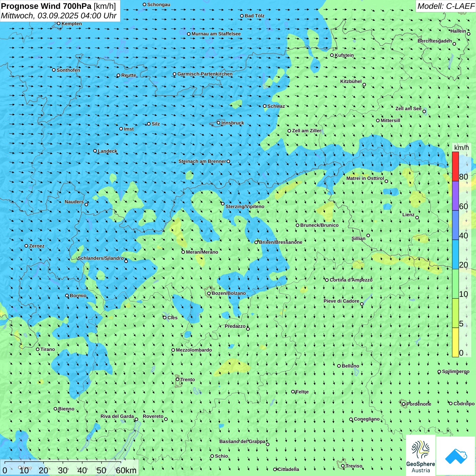Screen dimensions: 476x476
Task: Click the Sillian city label
Action: tap(358, 238)
